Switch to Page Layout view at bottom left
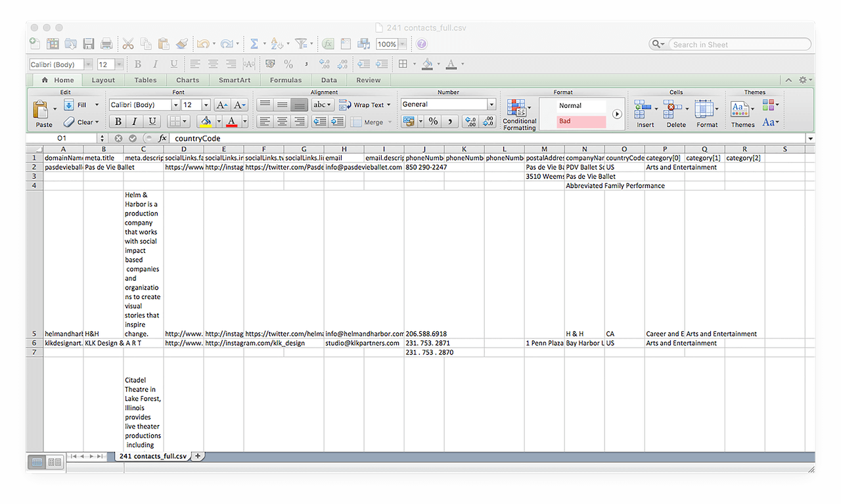Image resolution: width=841 pixels, height=504 pixels. (55, 462)
